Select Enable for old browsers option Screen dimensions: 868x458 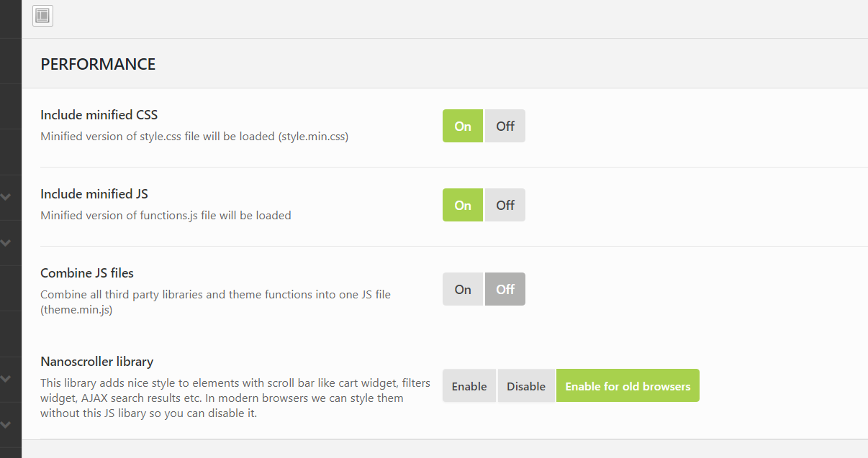point(627,386)
